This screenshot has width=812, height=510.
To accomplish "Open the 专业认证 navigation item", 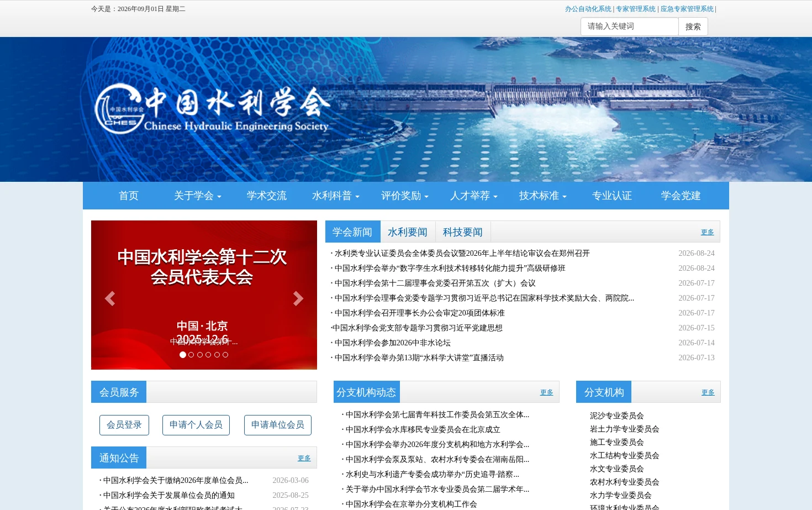I will coord(612,196).
